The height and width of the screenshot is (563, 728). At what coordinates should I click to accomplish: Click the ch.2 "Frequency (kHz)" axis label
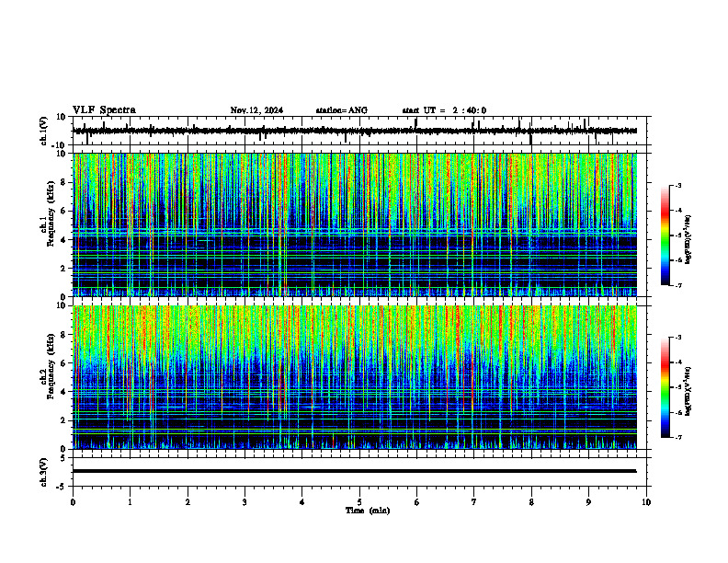51,366
